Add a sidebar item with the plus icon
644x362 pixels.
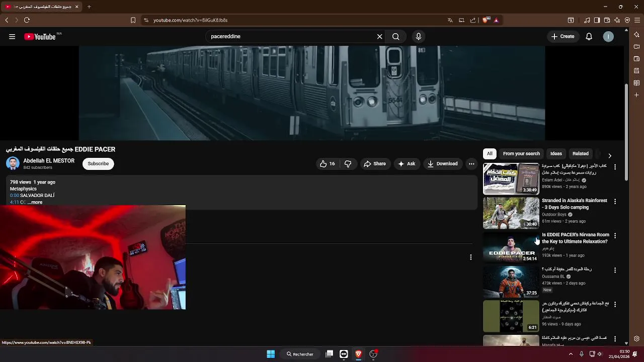(636, 95)
